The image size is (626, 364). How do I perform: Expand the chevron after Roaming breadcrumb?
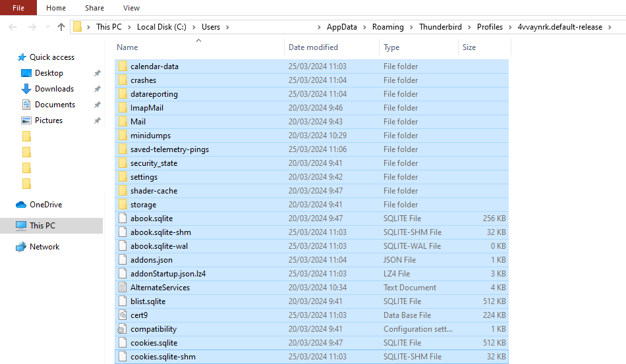[x=411, y=27]
